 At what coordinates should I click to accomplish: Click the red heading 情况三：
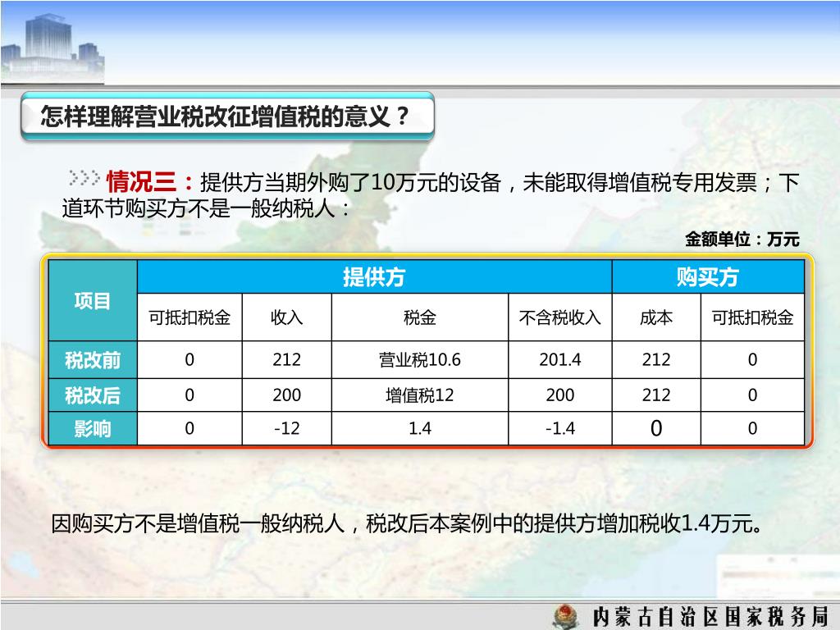click(151, 181)
